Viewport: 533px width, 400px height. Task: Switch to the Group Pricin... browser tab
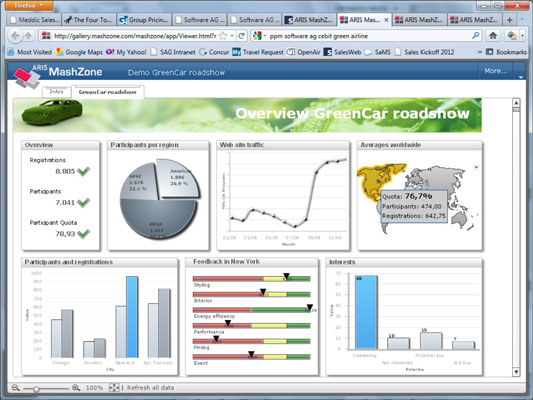click(x=144, y=20)
